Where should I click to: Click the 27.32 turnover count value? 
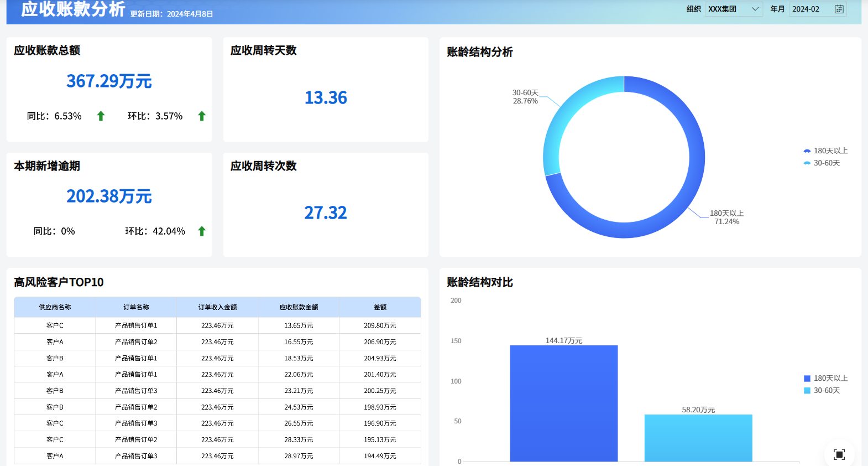pos(326,213)
